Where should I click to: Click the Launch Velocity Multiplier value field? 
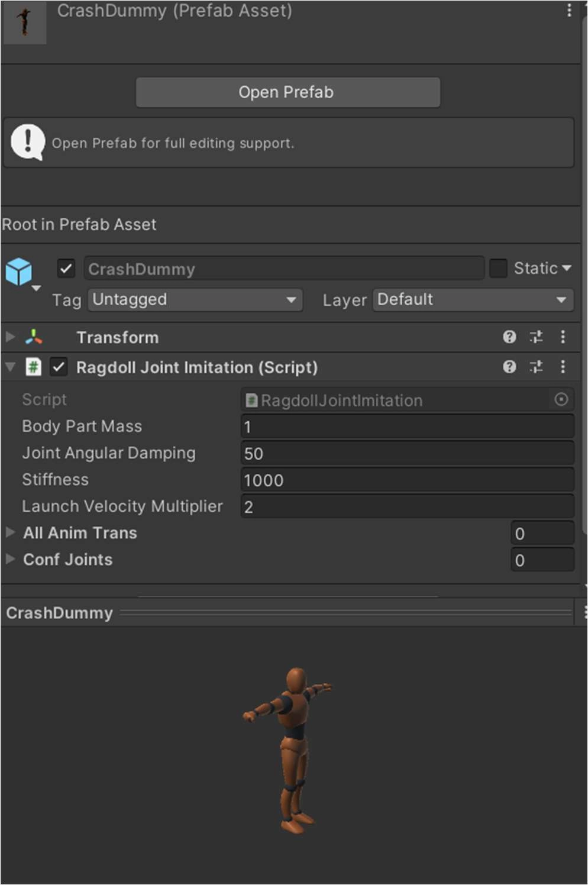[408, 506]
